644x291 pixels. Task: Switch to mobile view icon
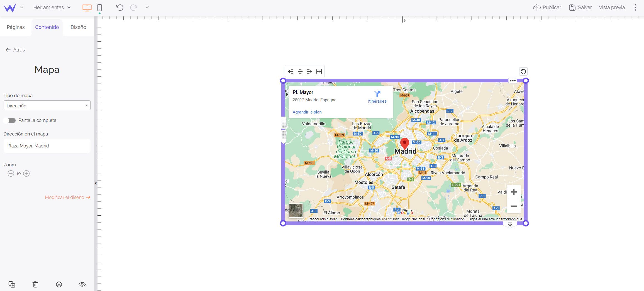(99, 8)
